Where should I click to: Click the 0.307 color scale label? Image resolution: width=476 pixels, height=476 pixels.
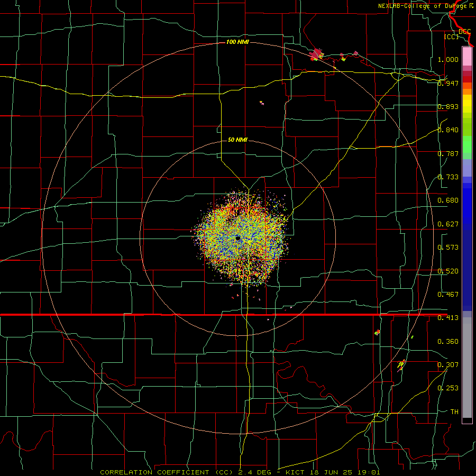(x=448, y=365)
